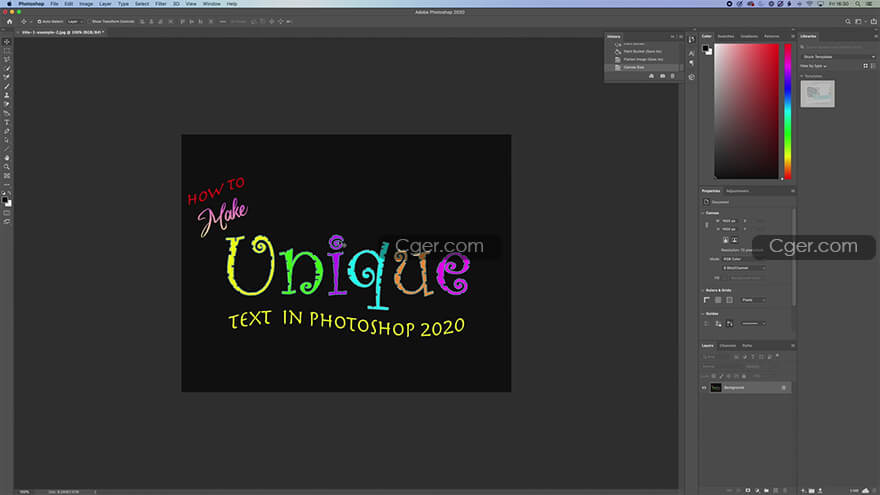Collapse the Canvas section
The width and height of the screenshot is (880, 495).
tap(703, 213)
